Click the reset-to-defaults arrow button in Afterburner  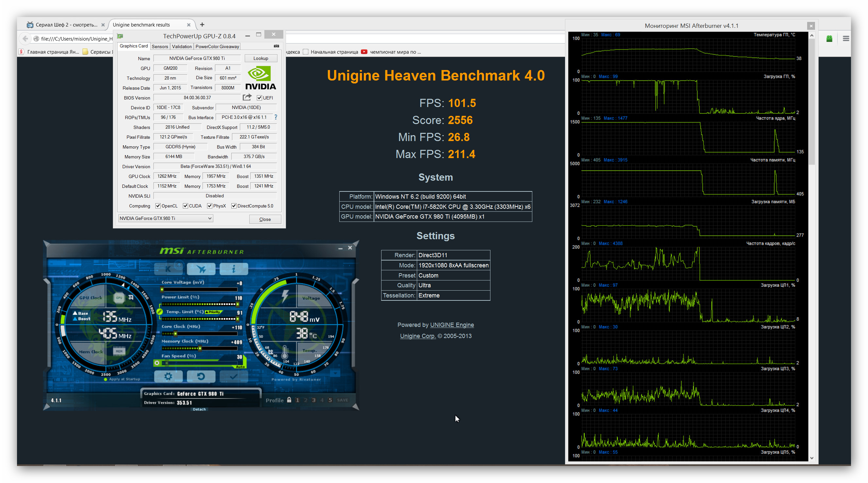[x=201, y=376]
